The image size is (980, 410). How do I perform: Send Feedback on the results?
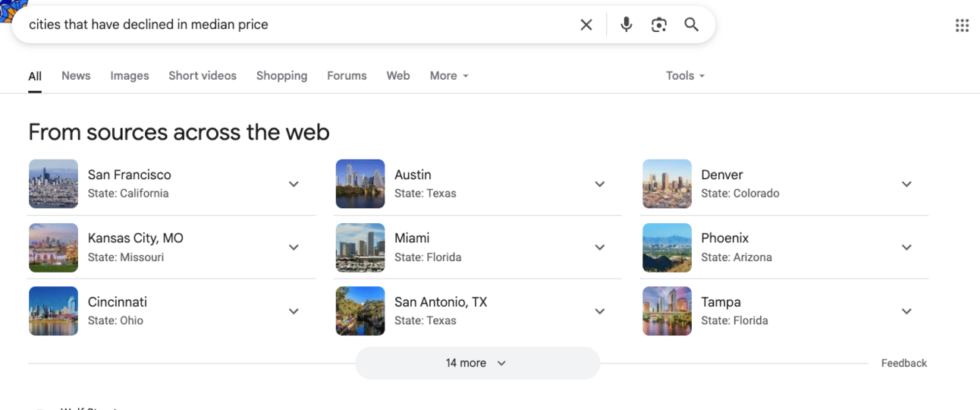pyautogui.click(x=903, y=364)
